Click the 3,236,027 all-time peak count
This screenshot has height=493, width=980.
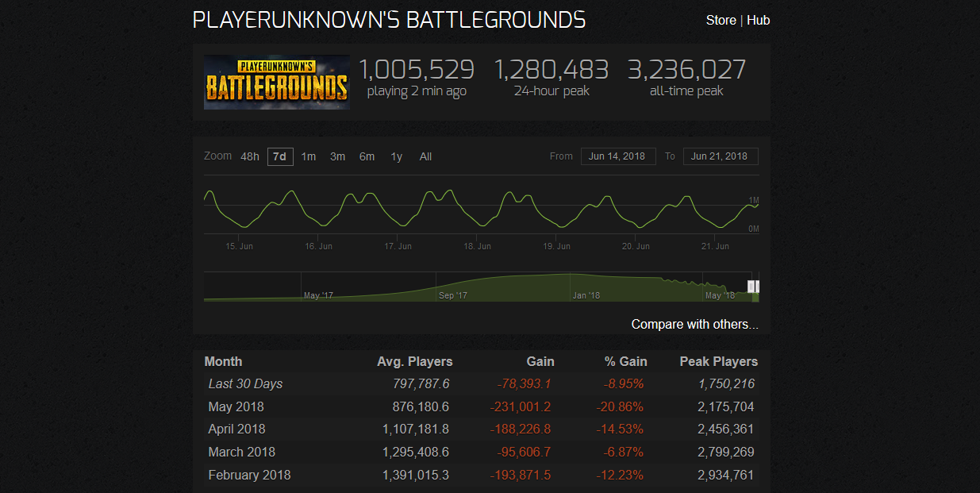click(x=687, y=70)
